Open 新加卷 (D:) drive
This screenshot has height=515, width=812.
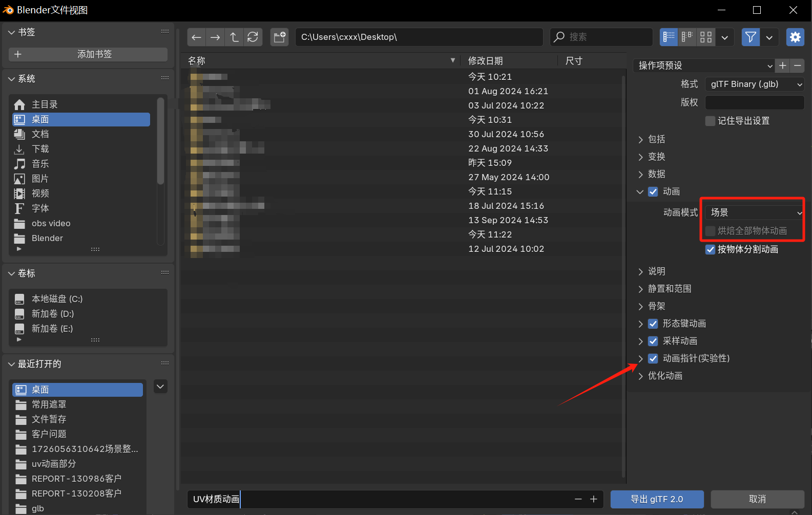coord(88,314)
